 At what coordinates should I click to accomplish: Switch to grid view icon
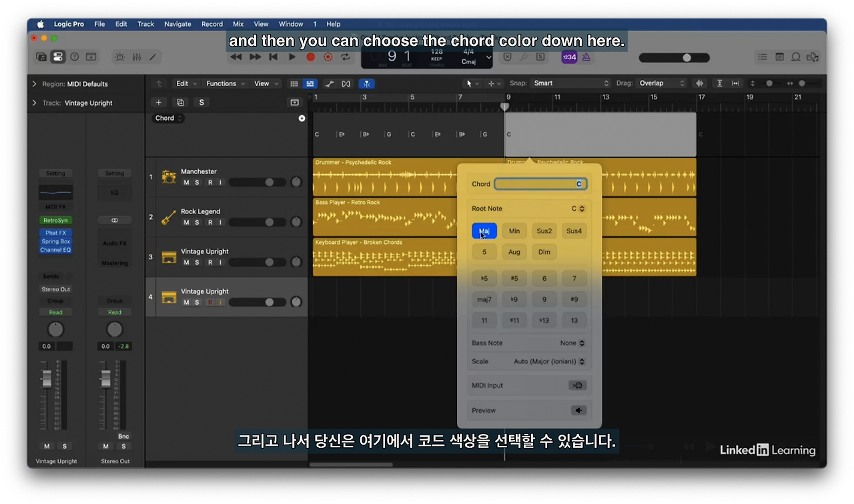[x=294, y=83]
